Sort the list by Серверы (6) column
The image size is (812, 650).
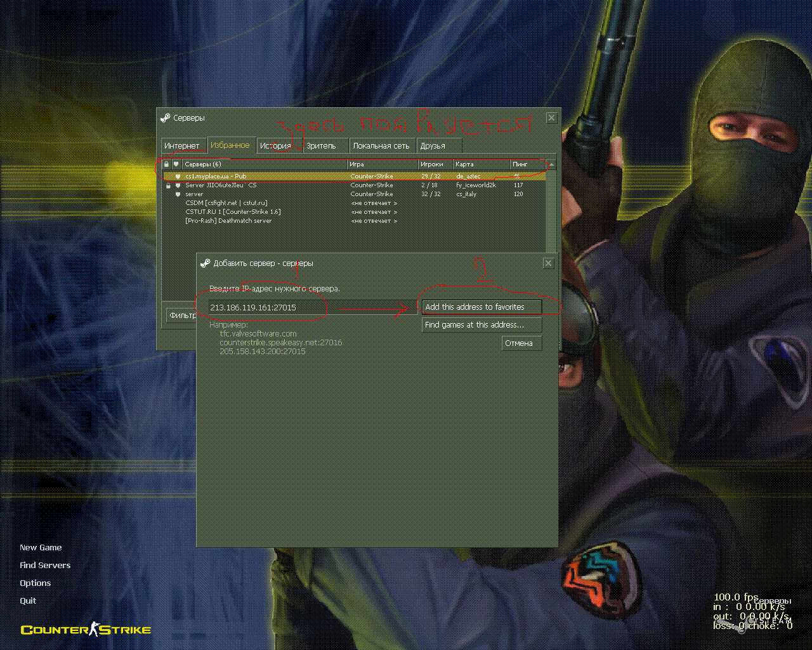(x=265, y=164)
